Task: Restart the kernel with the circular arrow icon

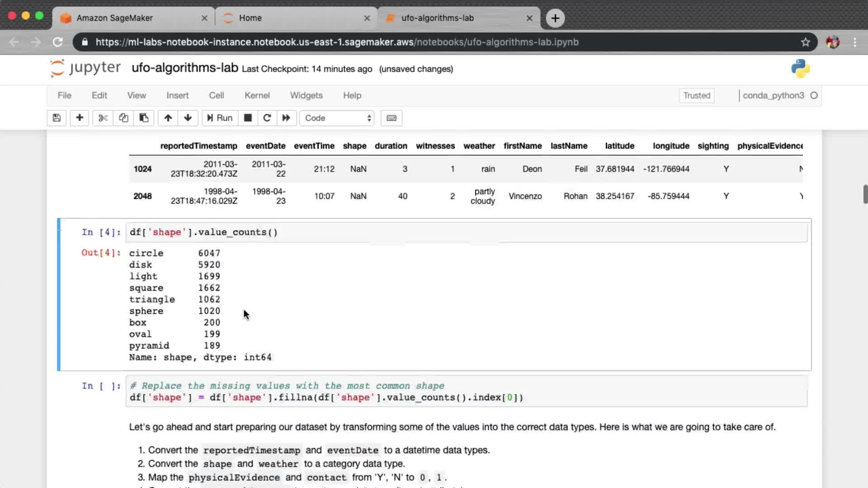Action: tap(267, 118)
